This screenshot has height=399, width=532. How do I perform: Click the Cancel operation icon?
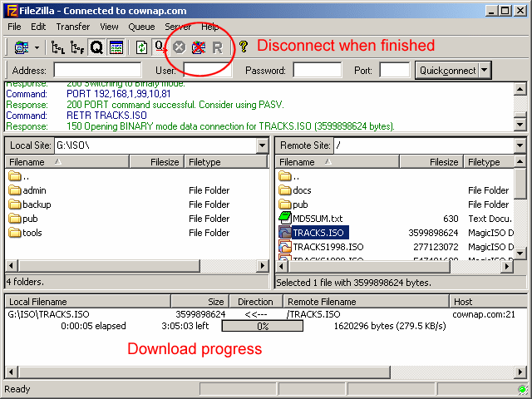[179, 47]
